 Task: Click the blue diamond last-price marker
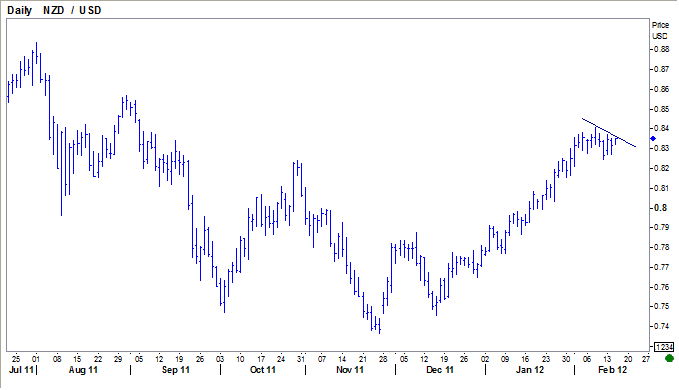(x=653, y=139)
